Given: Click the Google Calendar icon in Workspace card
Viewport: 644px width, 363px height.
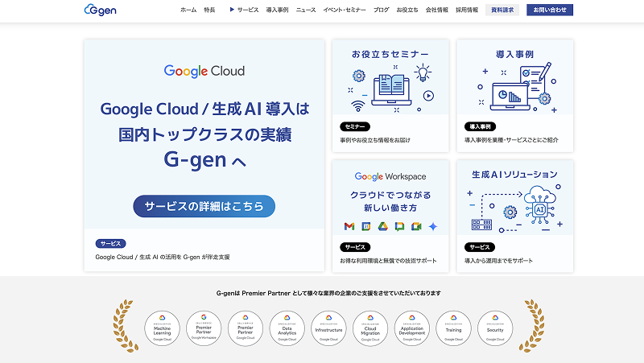Looking at the screenshot, I should 366,226.
